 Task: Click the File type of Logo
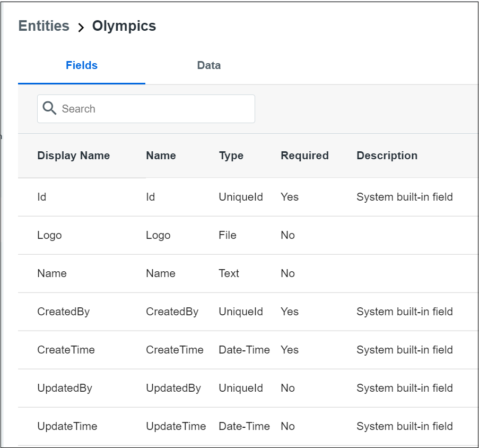coord(228,235)
